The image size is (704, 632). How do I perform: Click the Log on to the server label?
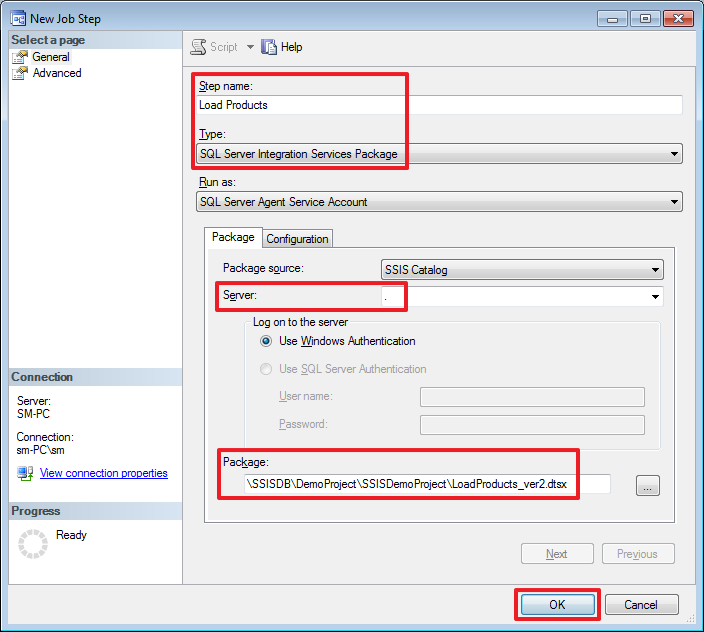300,322
